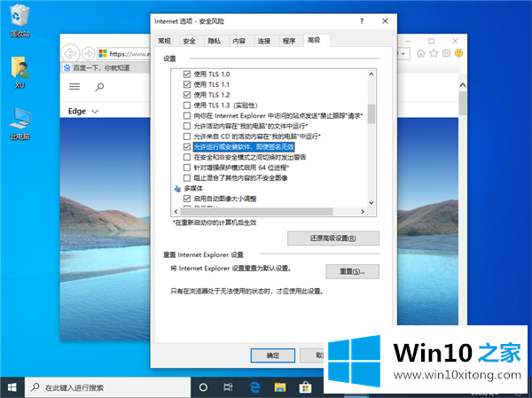Click the help question mark in dialog
This screenshot has height=398, width=532.
click(x=362, y=21)
